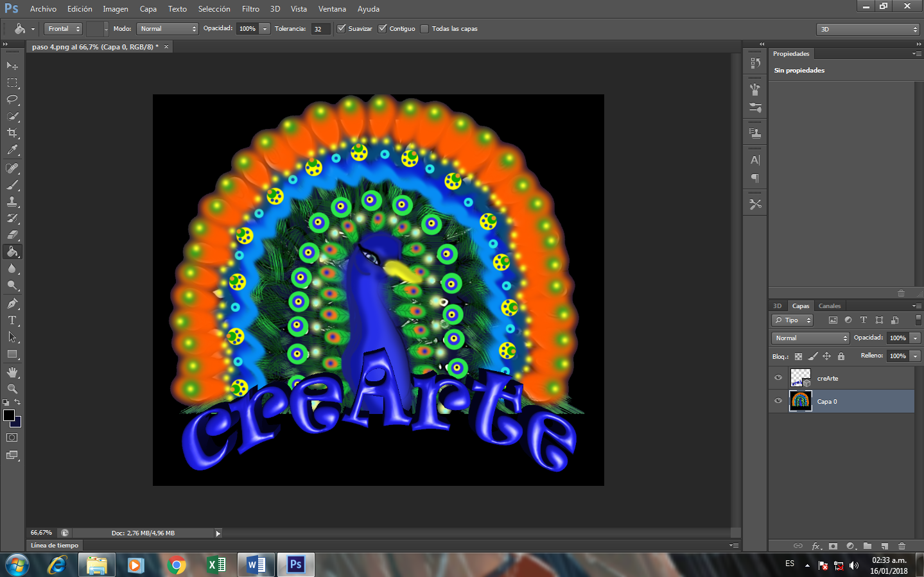
Task: Select the Crop tool
Action: click(x=12, y=133)
